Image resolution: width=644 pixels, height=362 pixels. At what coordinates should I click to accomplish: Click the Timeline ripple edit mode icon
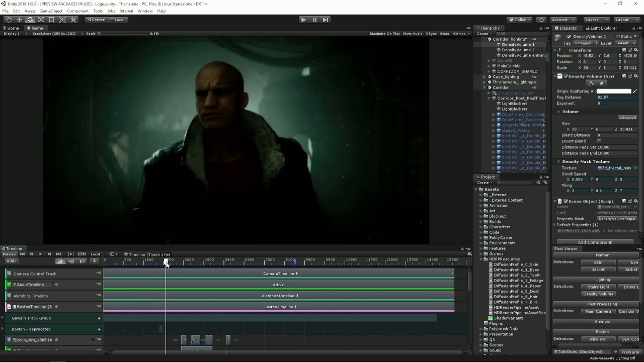[71, 261]
